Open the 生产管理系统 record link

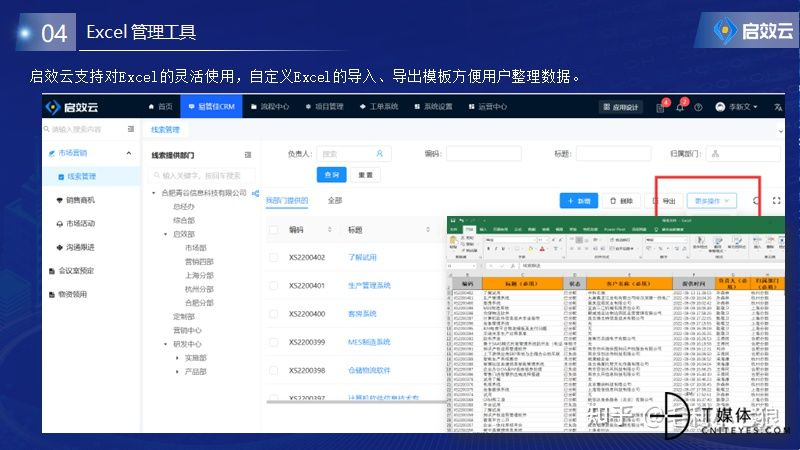pos(369,286)
